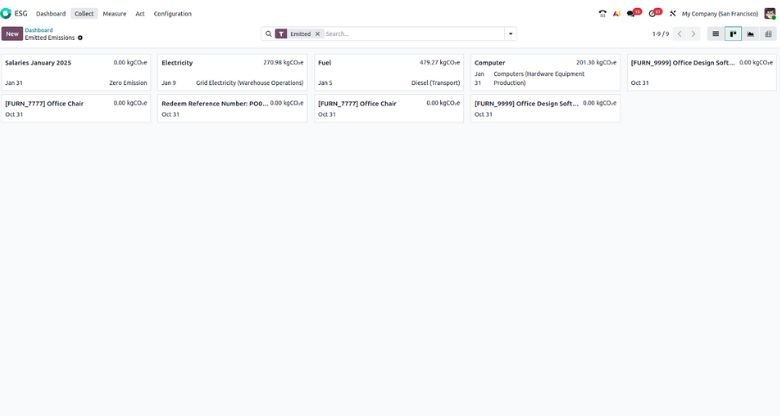The height and width of the screenshot is (420, 780).
Task: Remove the Emitted filter tag
Action: click(x=318, y=34)
